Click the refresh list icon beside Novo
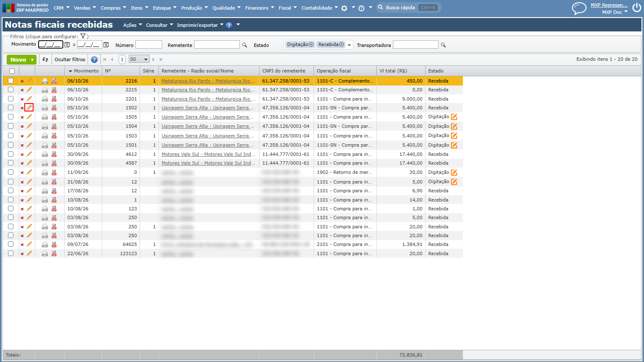This screenshot has height=362, width=644. [45, 59]
